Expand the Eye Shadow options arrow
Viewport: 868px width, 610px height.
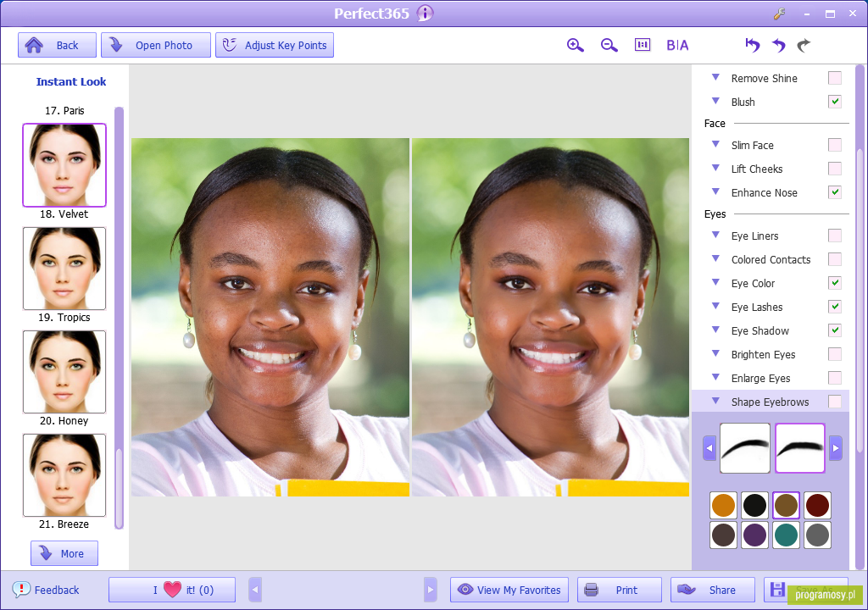pos(715,330)
